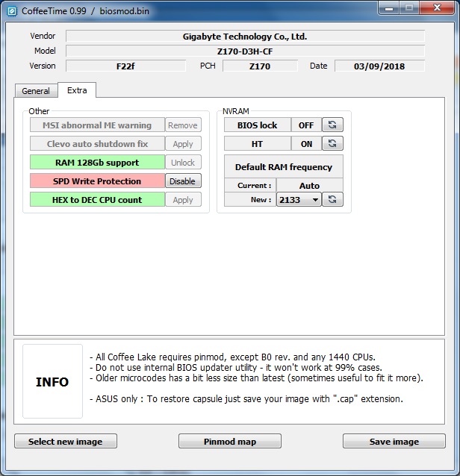Click the Version field F22f
Screen dimensions: 460x476
pyautogui.click(x=125, y=66)
